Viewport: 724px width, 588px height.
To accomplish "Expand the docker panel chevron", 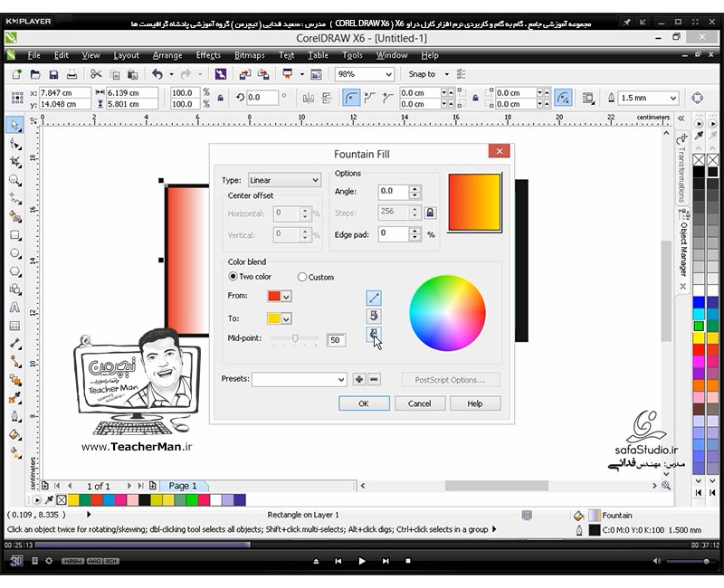I will point(681,119).
